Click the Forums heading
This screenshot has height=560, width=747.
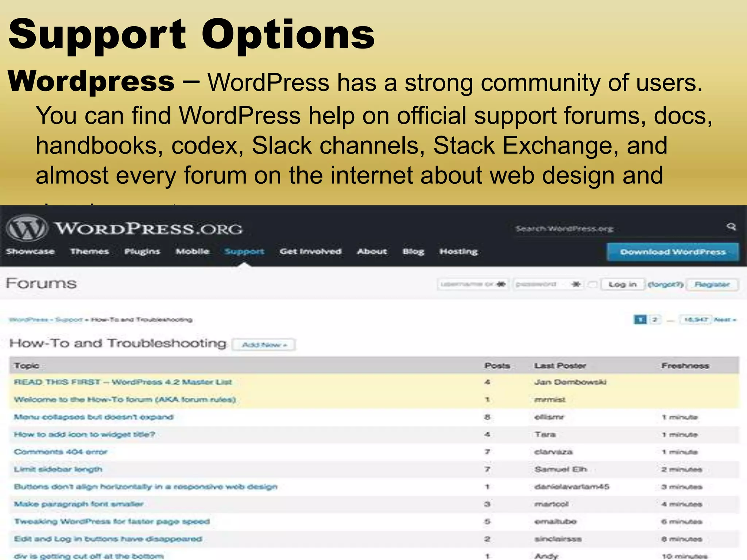pyautogui.click(x=41, y=284)
